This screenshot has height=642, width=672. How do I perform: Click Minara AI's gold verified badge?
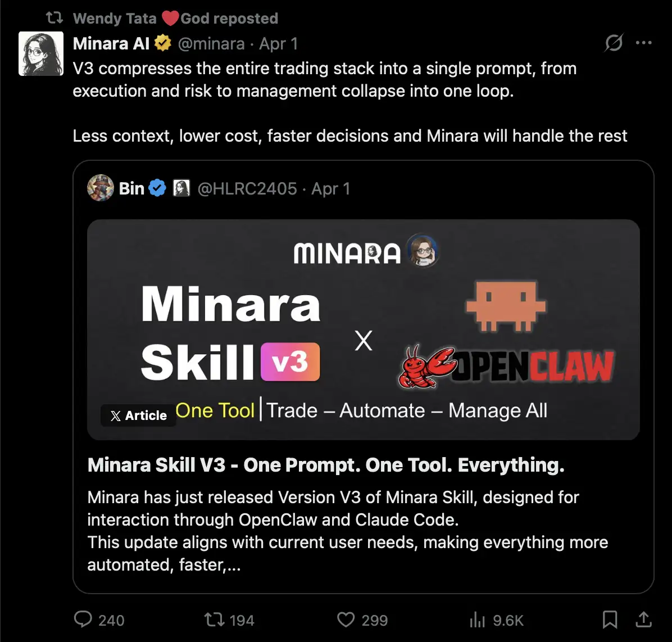click(x=163, y=43)
